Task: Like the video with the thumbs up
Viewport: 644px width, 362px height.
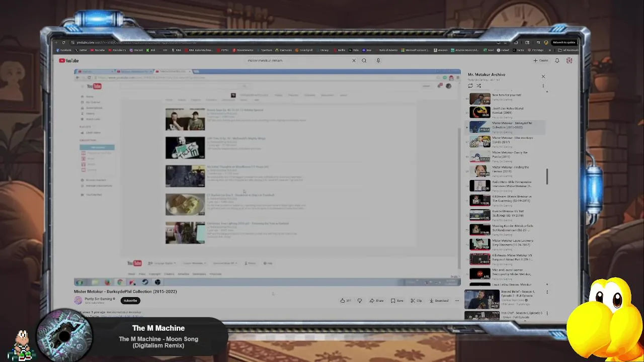Action: click(346, 301)
